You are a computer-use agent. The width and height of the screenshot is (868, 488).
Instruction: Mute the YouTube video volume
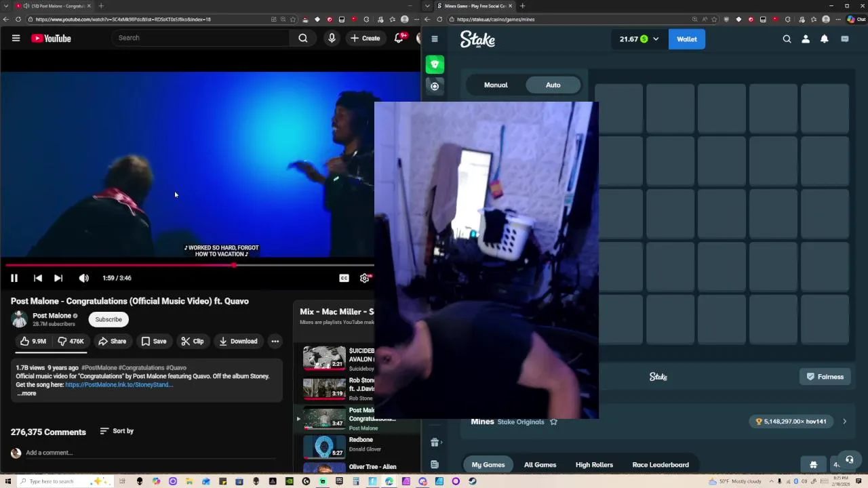[x=83, y=278]
